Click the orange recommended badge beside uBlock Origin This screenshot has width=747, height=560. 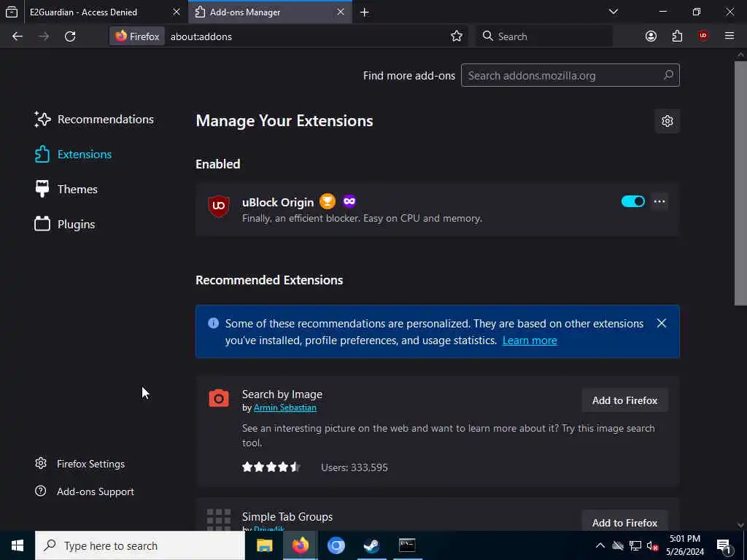click(328, 201)
